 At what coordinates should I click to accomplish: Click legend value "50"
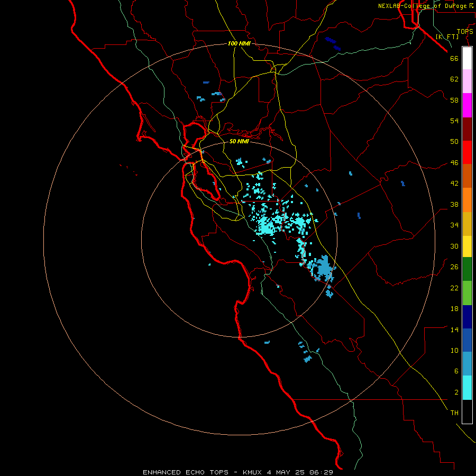[454, 141]
